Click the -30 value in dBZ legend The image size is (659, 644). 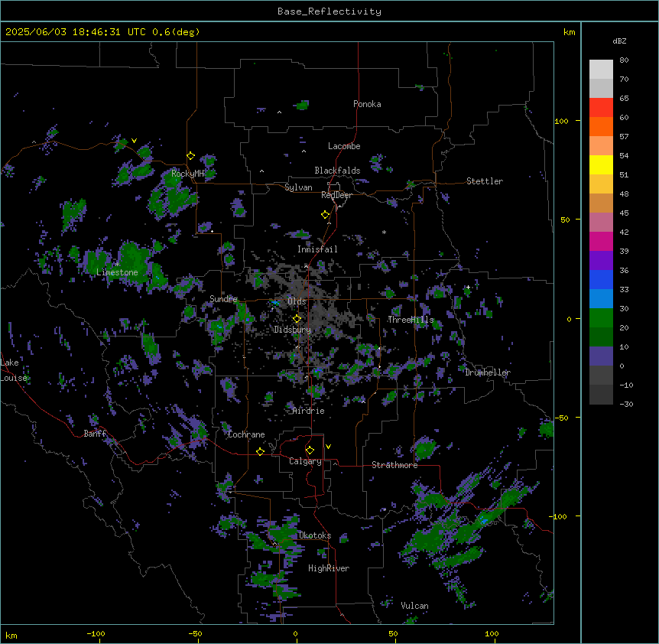click(626, 405)
